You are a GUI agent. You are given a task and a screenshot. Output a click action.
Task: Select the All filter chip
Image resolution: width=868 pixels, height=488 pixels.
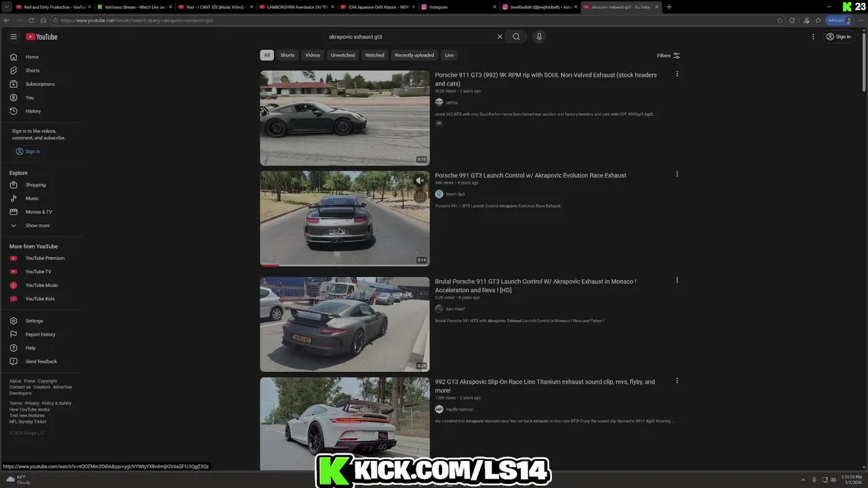coord(267,55)
